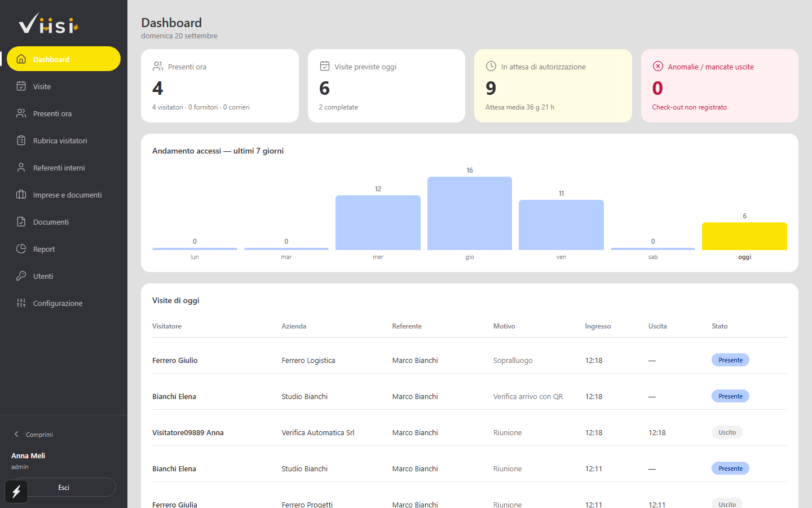Open the In attesa di autorizzazione card
This screenshot has width=812, height=508.
point(553,86)
